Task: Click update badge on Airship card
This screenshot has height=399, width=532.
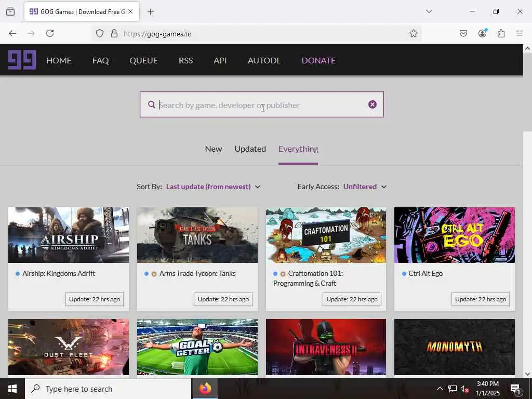Action: (x=95, y=299)
